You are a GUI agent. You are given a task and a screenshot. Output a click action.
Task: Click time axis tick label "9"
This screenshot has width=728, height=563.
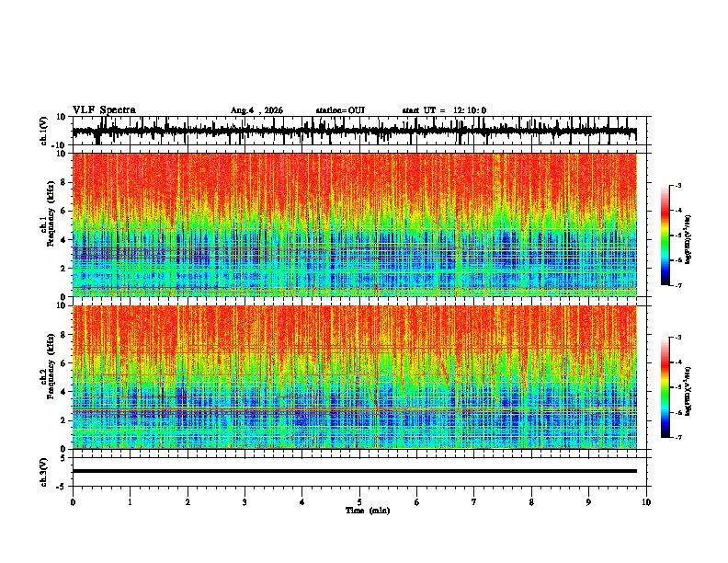[588, 502]
